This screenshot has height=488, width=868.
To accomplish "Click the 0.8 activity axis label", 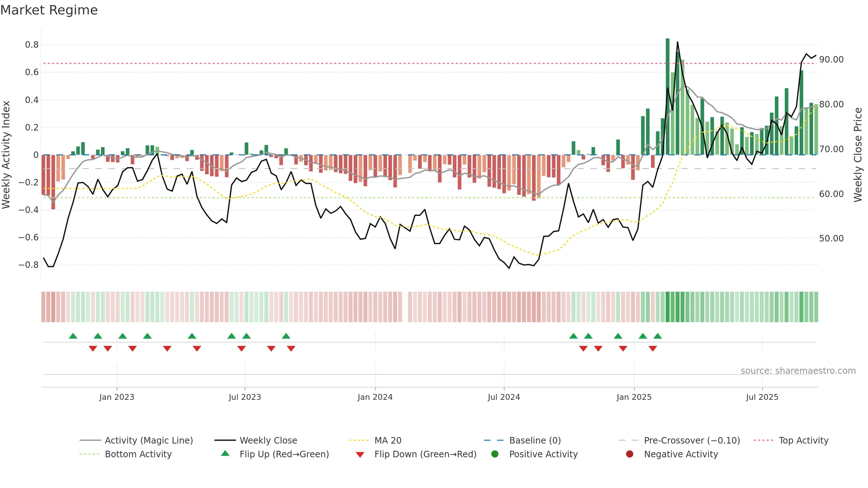I will (x=32, y=44).
